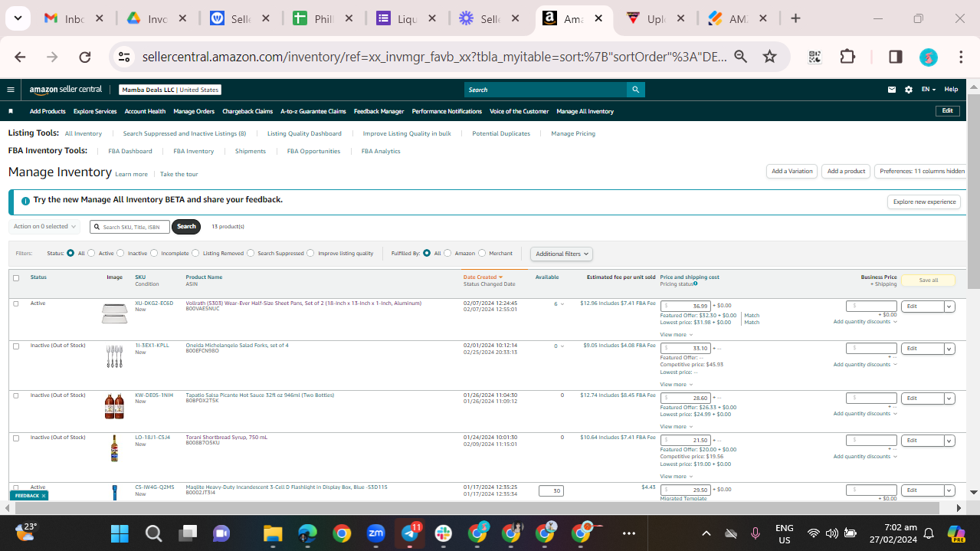The height and width of the screenshot is (551, 980).
Task: Expand View more in Vollrath pricing
Action: tap(677, 335)
